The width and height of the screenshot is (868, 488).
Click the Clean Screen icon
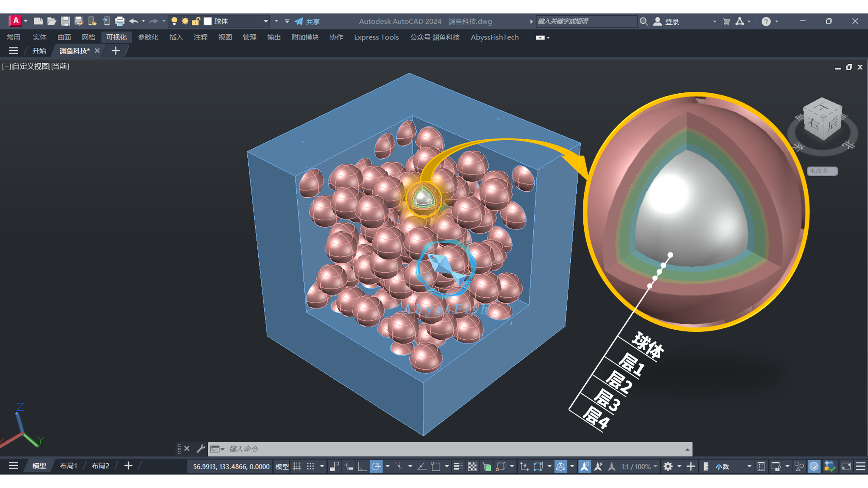pos(846,466)
